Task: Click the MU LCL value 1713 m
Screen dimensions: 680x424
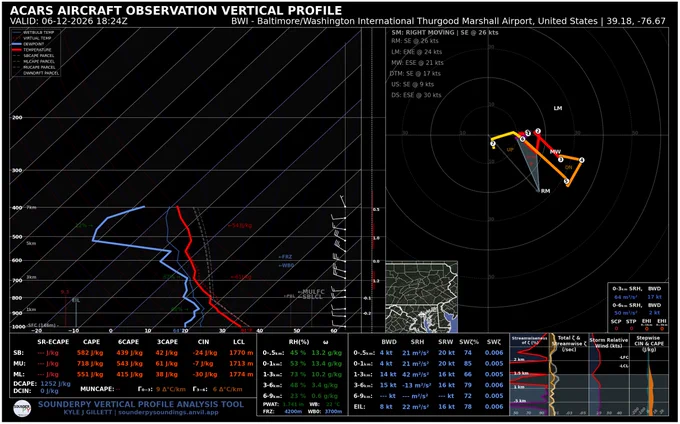Action: (241, 364)
